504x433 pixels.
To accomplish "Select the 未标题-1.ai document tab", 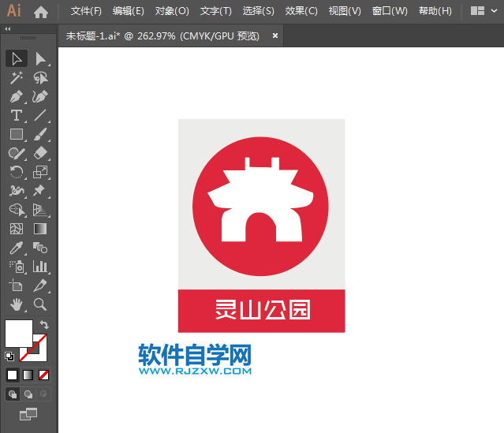I will point(162,36).
